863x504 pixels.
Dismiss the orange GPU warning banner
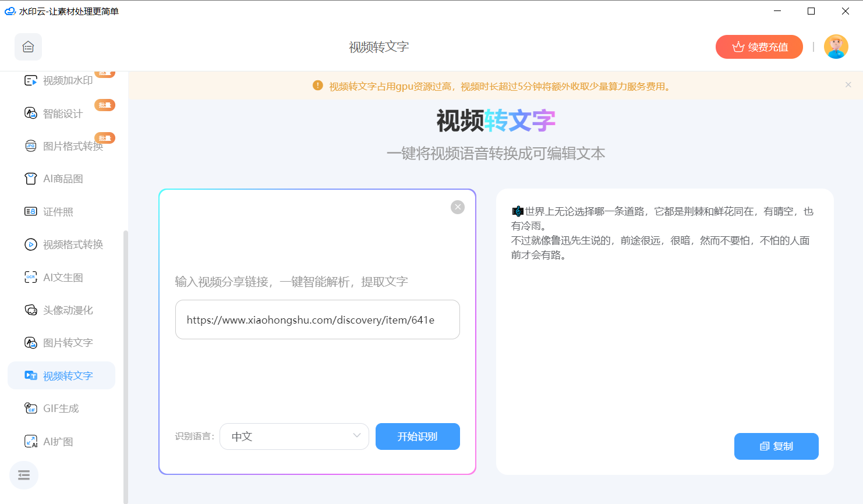(x=848, y=85)
